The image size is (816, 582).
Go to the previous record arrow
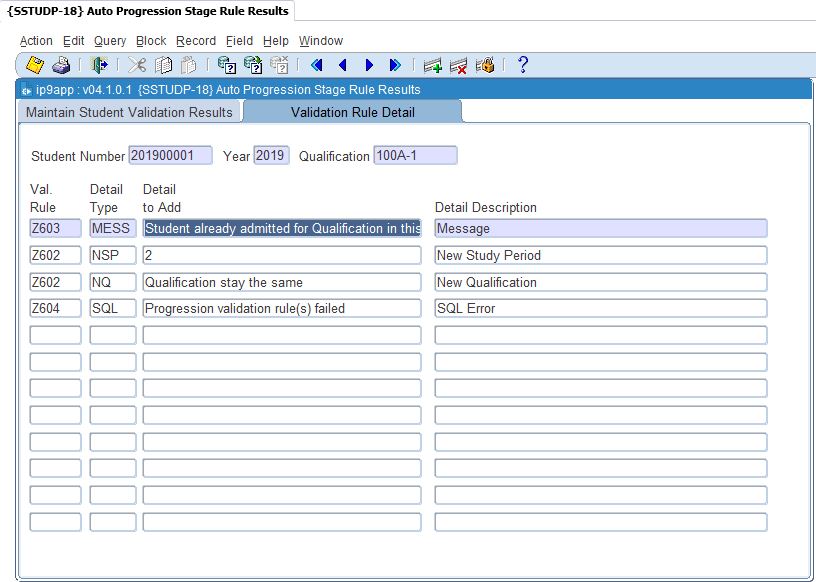343,65
